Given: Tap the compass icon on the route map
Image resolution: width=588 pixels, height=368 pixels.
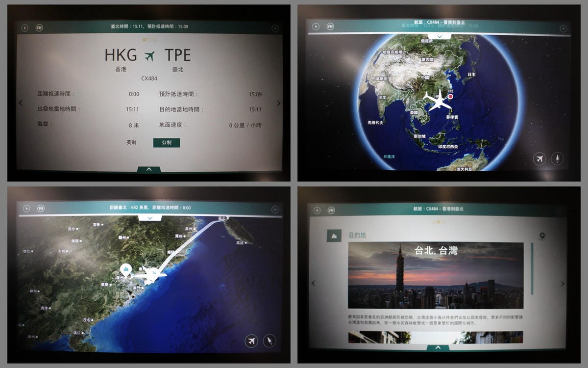Looking at the screenshot, I should click(x=269, y=341).
